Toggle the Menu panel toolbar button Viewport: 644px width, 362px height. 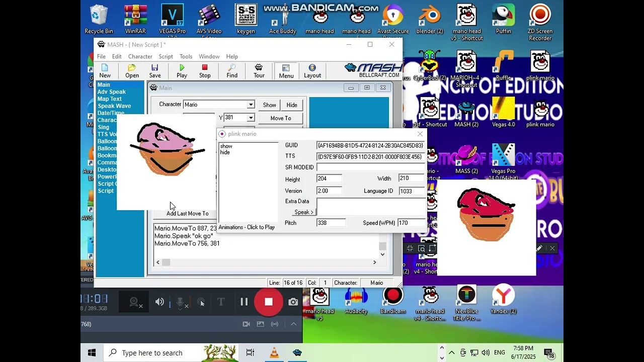pos(286,71)
